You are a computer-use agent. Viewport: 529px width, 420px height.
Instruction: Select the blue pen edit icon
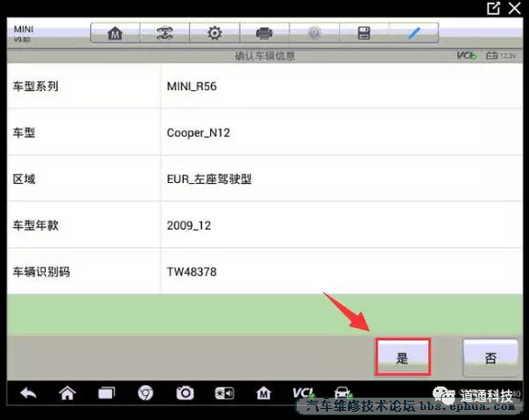413,33
